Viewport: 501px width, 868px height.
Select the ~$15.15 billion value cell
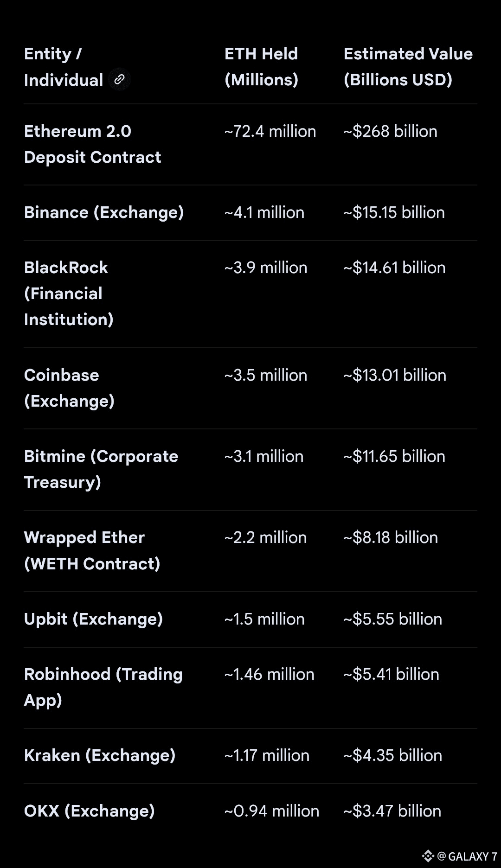coord(394,212)
